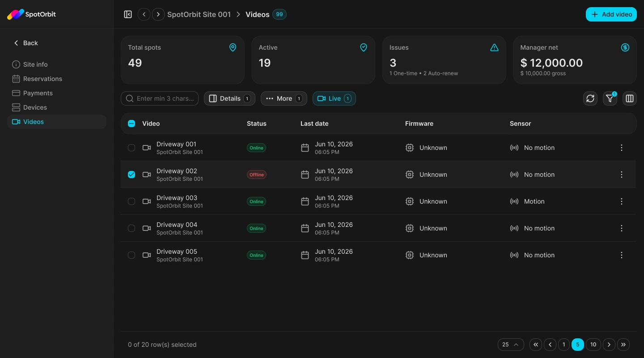This screenshot has width=644, height=358.
Task: Click the SpotOrbit logo
Action: (31, 14)
